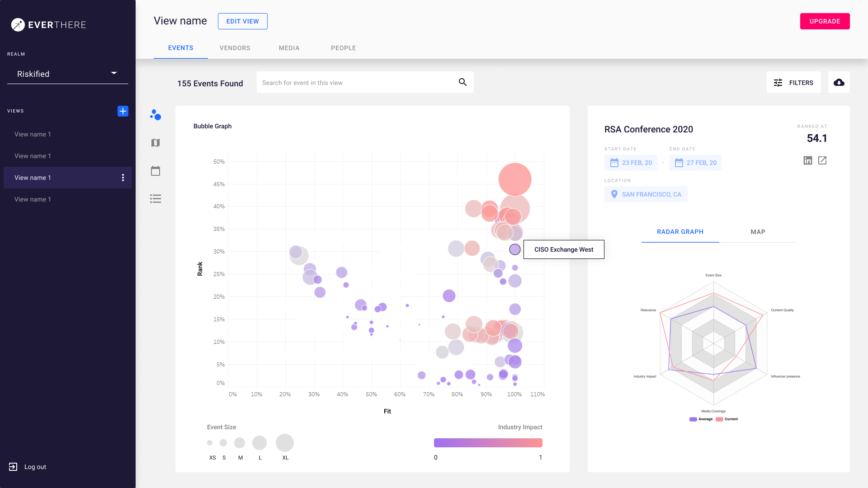Click the Edit View button
868x488 pixels.
point(243,21)
